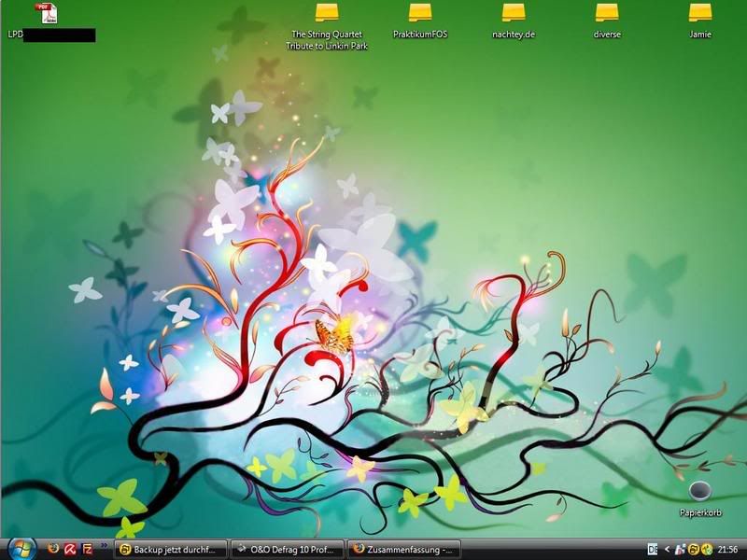Expand the Quick Launch overflow chevron
Viewport: 747px width, 560px height.
[103, 546]
